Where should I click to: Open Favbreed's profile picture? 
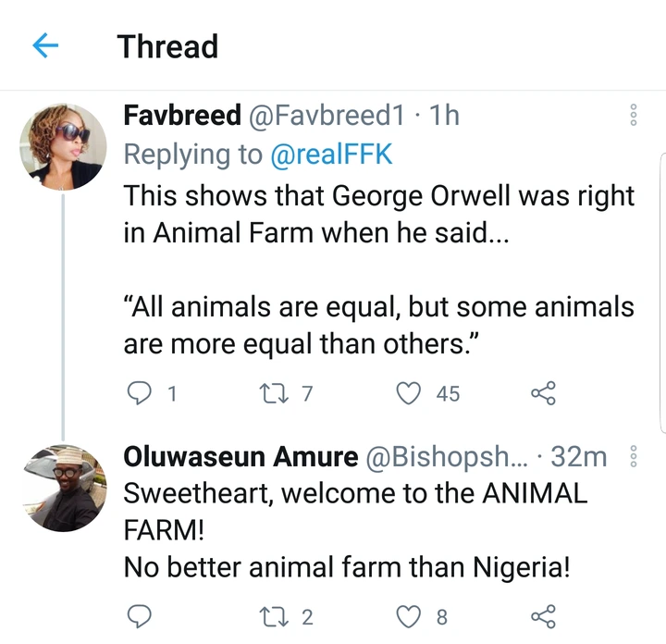coord(63,146)
